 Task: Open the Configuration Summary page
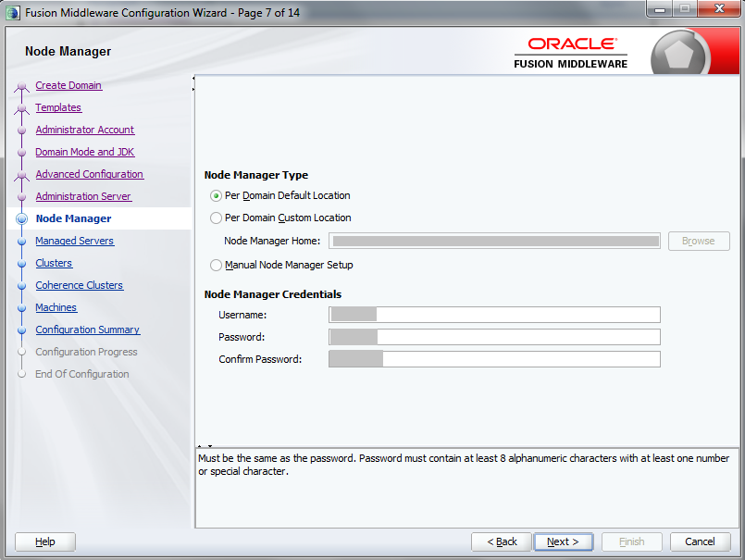tap(87, 330)
